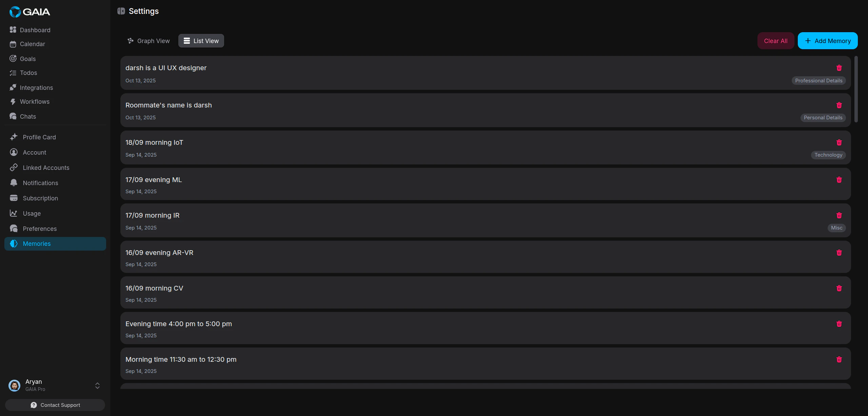Open Todos from the sidebar
This screenshot has width=868, height=416.
pos(28,73)
